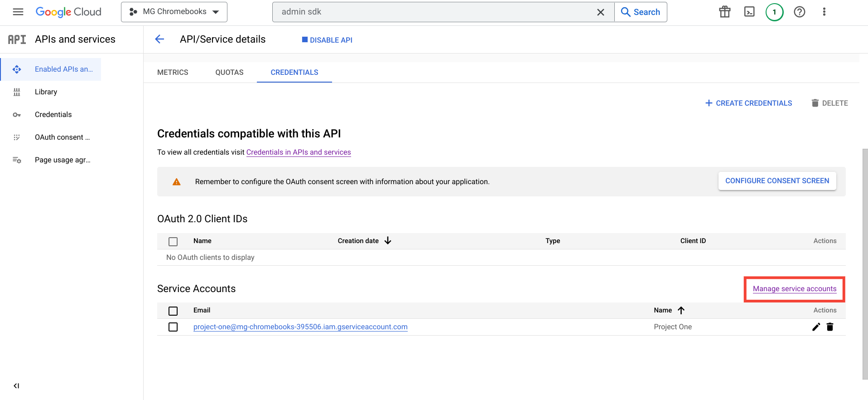Click the orange warning triangle icon
Screen dimensions: 868x400
click(x=177, y=182)
